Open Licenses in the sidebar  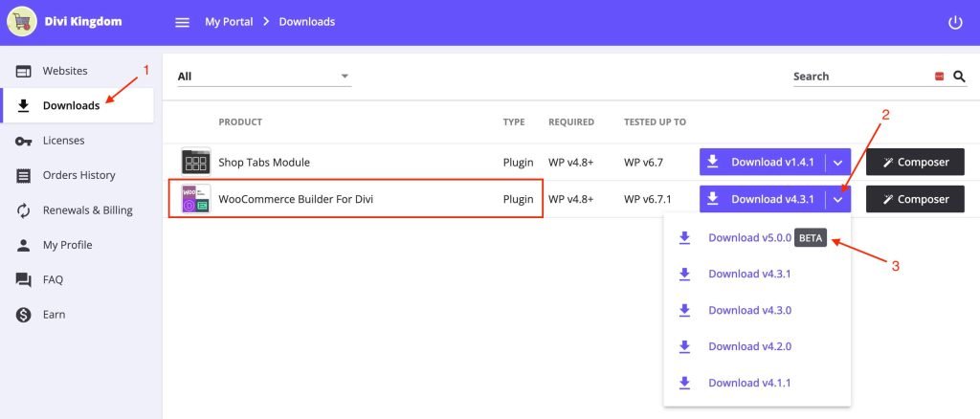pos(78,142)
